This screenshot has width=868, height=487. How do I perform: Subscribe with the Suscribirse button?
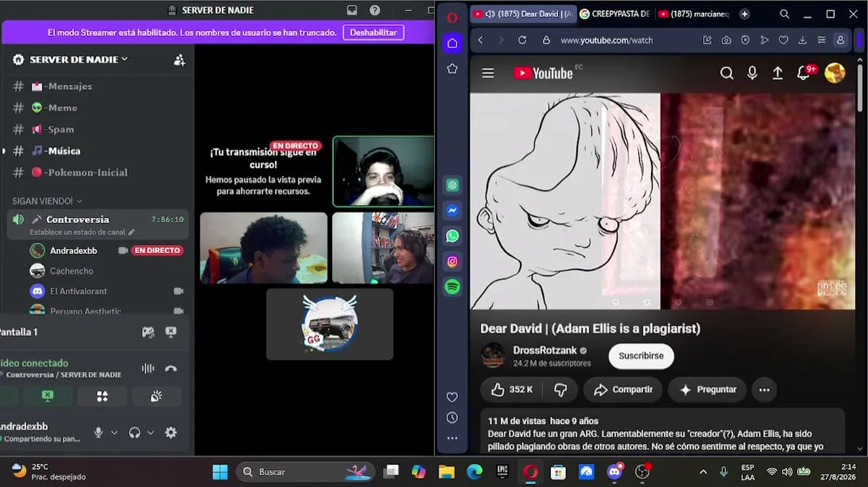pyautogui.click(x=641, y=356)
